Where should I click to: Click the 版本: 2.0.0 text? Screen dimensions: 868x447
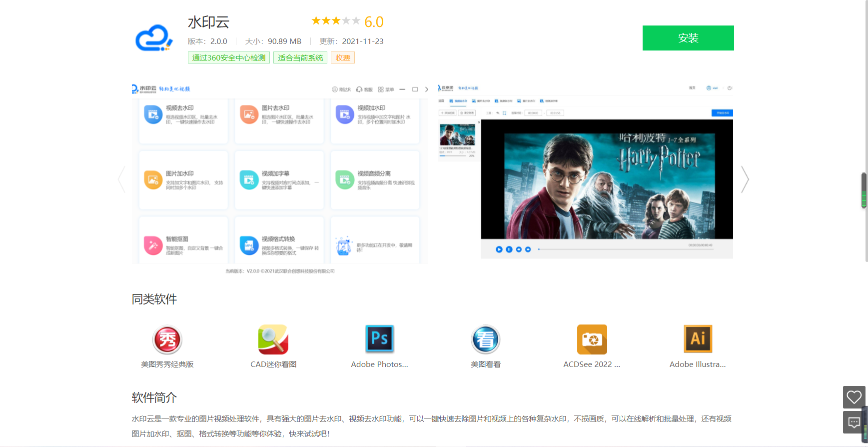[207, 41]
